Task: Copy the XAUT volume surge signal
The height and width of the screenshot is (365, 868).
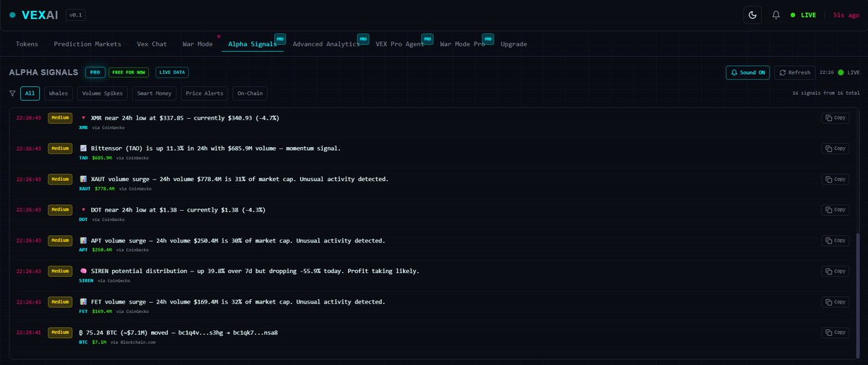Action: point(835,179)
